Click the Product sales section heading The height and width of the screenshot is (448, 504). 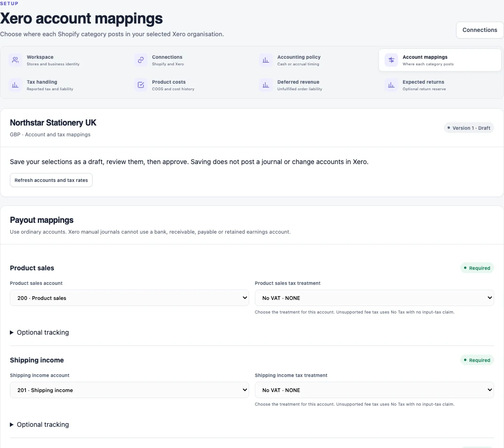click(x=32, y=268)
